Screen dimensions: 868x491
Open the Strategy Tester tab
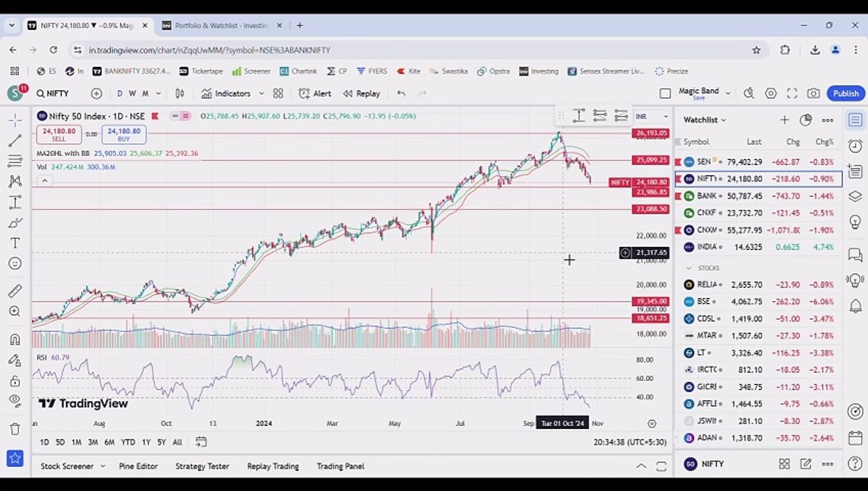[x=202, y=466]
